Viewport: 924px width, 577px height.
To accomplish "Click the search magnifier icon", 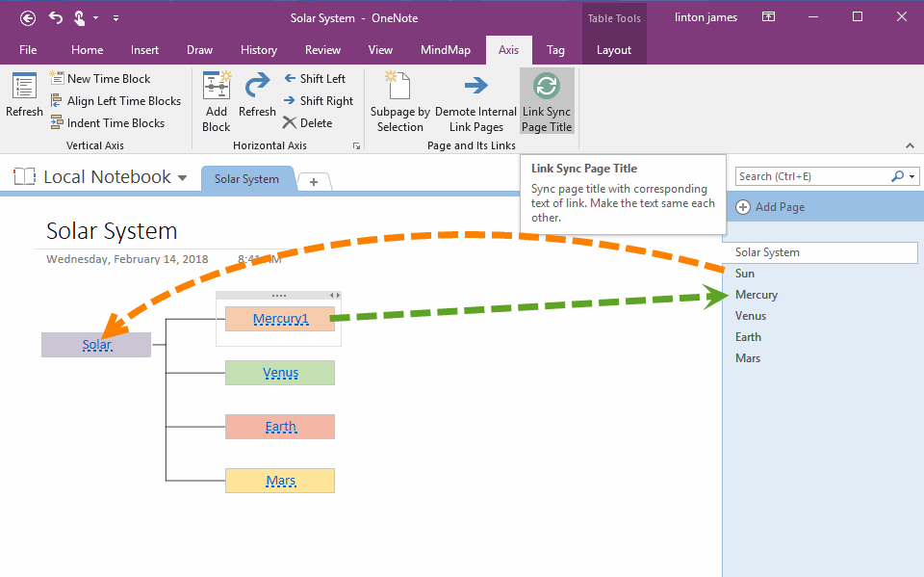I will point(897,176).
